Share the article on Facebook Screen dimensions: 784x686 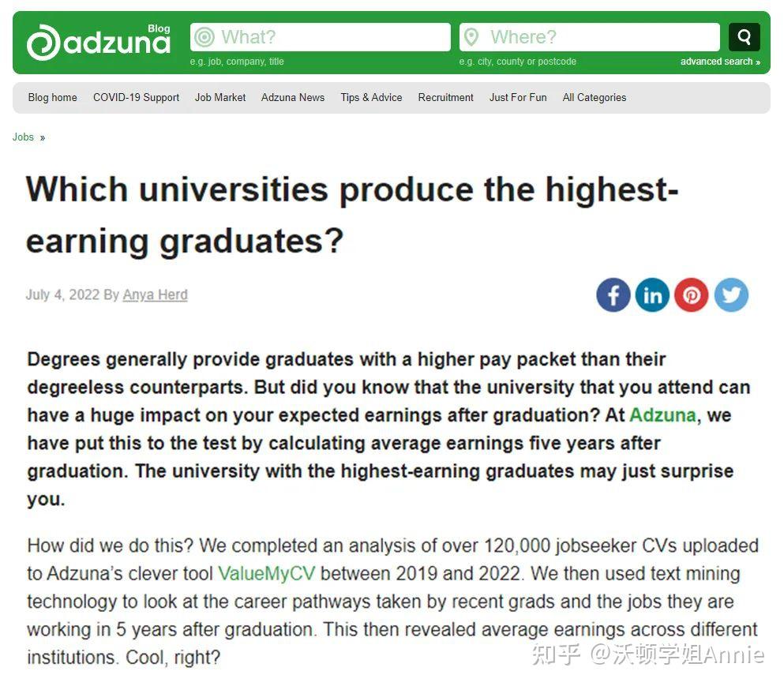613,295
